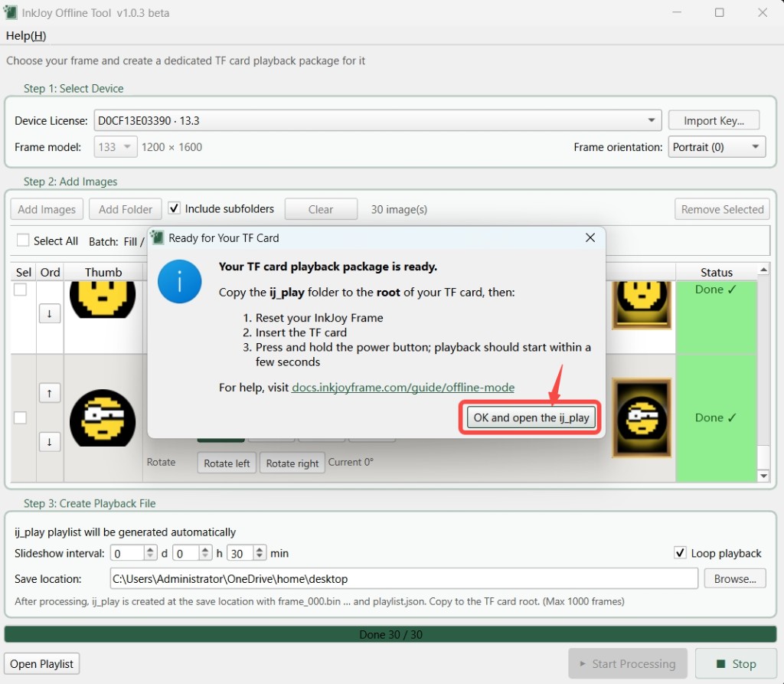
Task: Click the Remove Selected button
Action: coord(722,209)
